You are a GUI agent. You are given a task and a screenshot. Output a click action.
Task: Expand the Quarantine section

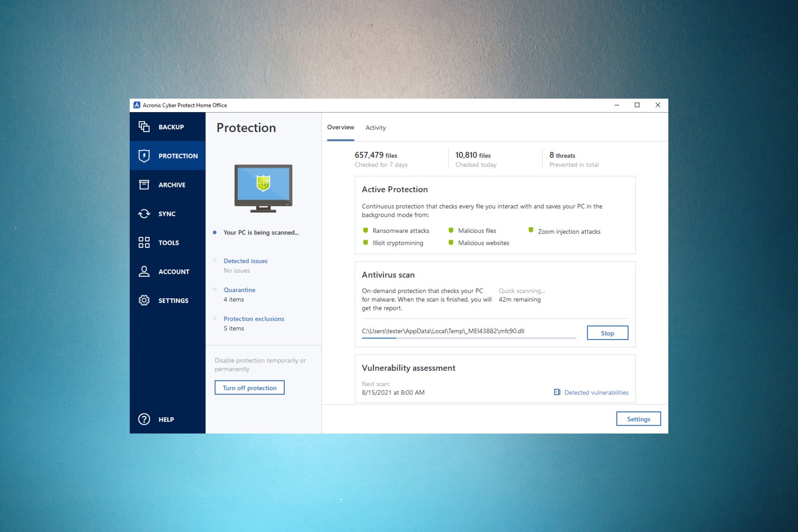point(240,290)
